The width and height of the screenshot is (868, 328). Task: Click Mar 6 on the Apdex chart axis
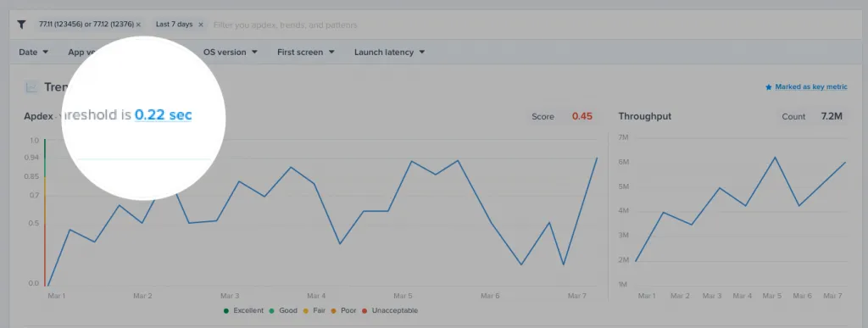pyautogui.click(x=490, y=296)
